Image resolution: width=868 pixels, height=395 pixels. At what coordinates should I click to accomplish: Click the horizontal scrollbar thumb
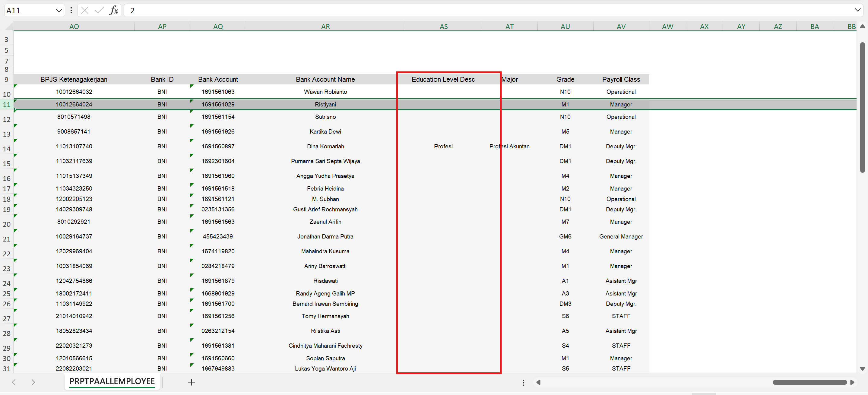809,382
